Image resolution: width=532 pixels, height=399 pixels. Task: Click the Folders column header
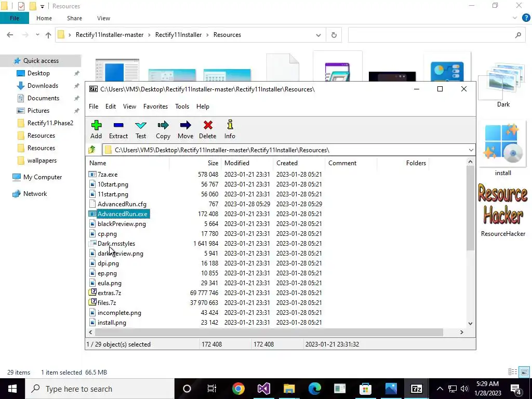click(403, 163)
